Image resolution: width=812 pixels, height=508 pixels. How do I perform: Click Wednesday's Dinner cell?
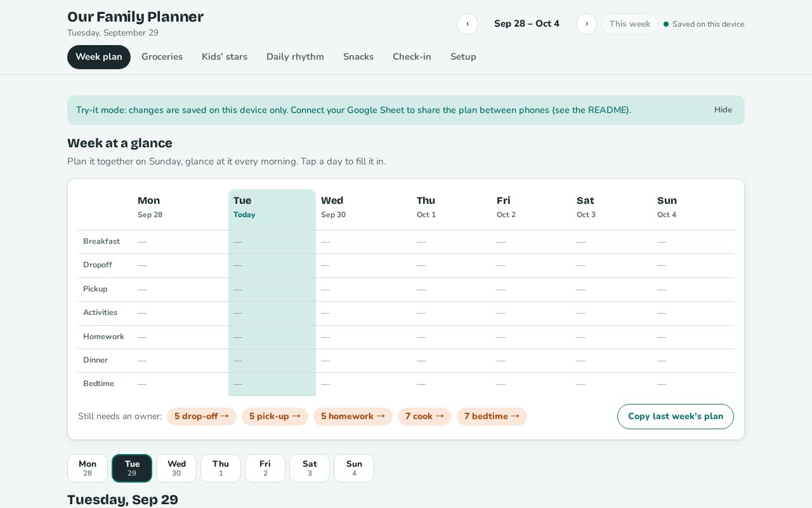(363, 361)
